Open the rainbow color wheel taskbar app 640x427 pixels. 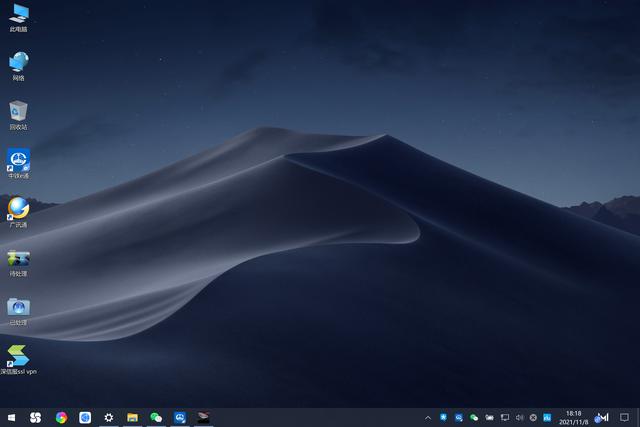(61, 417)
